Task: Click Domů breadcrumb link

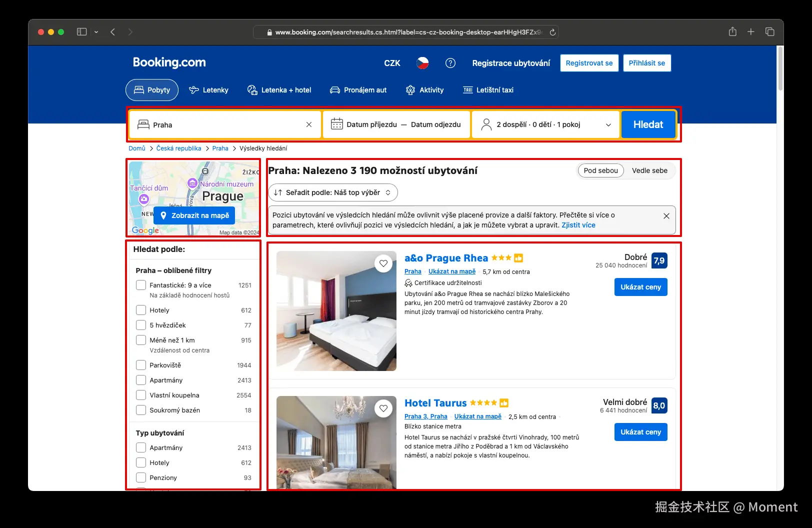Action: [137, 148]
